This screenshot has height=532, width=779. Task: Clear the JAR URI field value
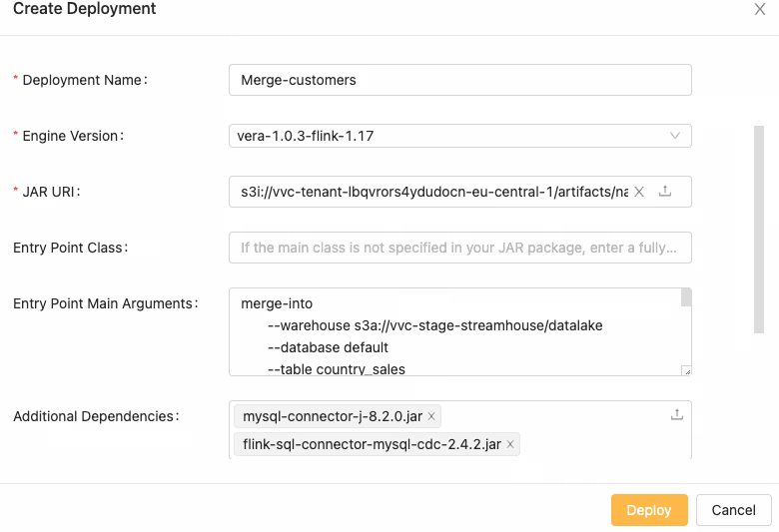point(639,192)
